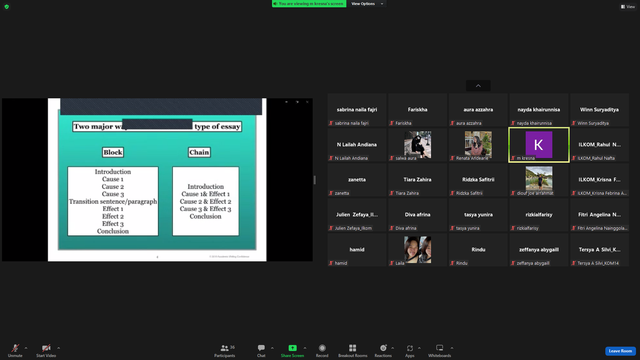Start recording with the Record icon
This screenshot has height=360, width=640.
(x=322, y=348)
